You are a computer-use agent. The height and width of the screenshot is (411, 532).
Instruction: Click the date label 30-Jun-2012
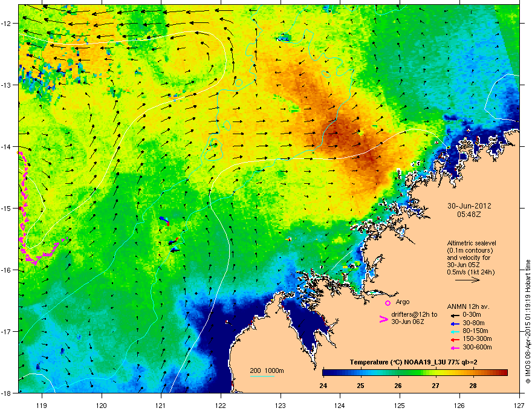click(469, 206)
